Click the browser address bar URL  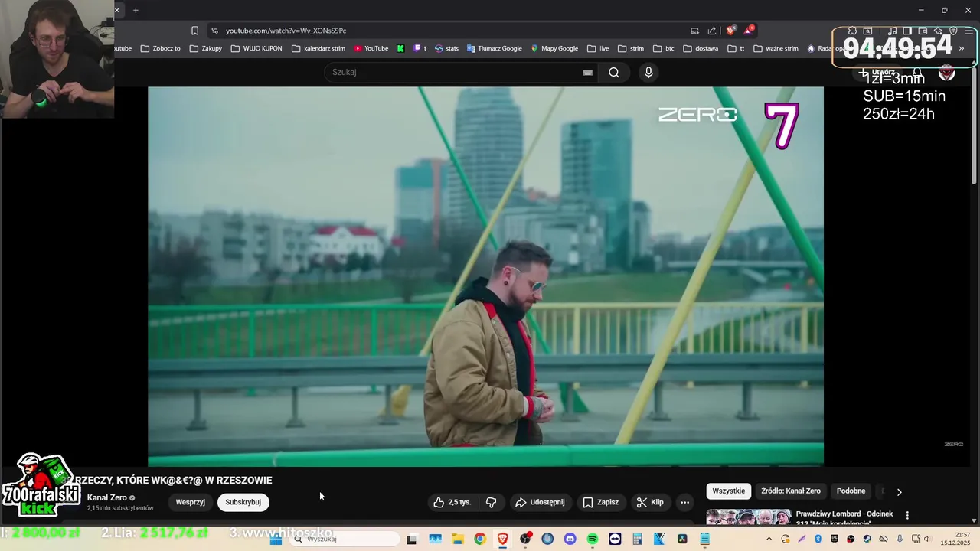286,31
